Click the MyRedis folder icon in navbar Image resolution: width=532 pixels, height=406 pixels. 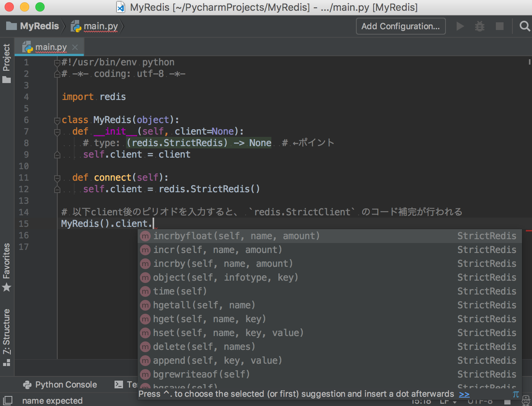(x=12, y=26)
